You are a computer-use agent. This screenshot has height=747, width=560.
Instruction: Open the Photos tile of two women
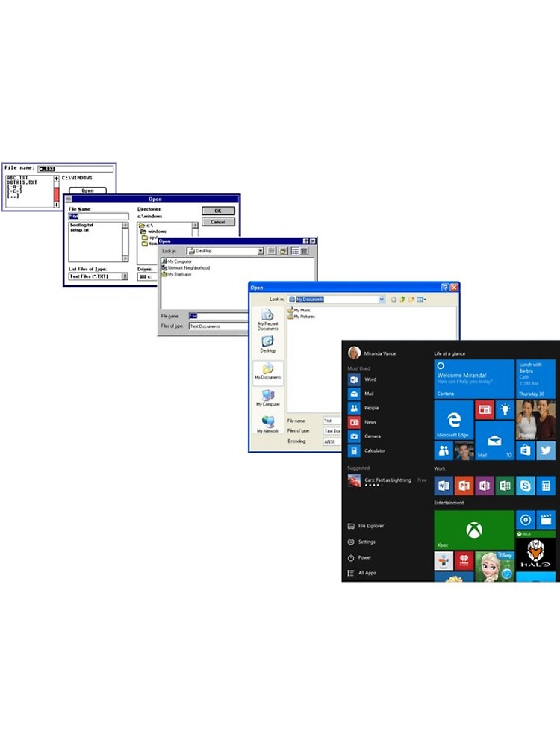[535, 420]
